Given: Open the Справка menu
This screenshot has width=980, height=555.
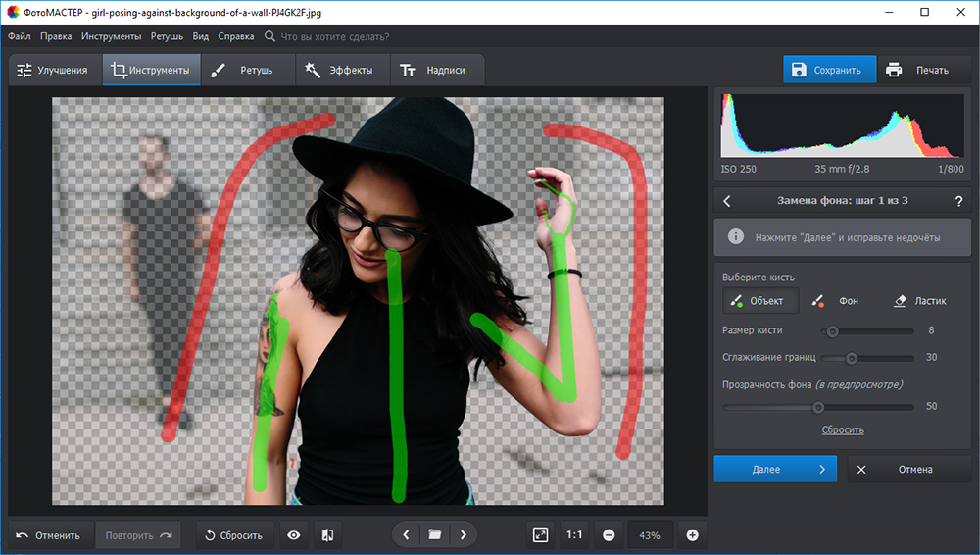Looking at the screenshot, I should coord(235,36).
